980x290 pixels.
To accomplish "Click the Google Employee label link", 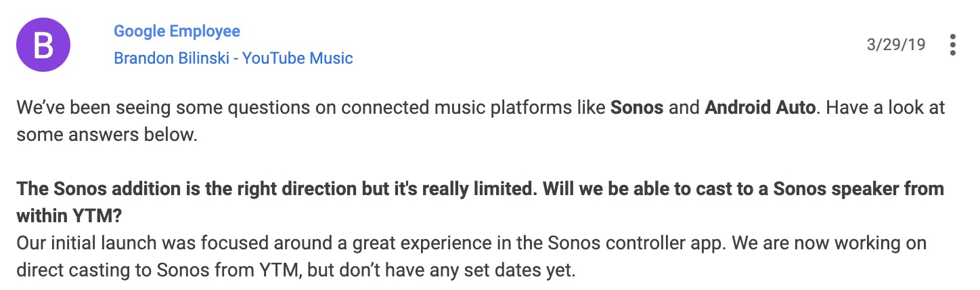I will [x=177, y=31].
